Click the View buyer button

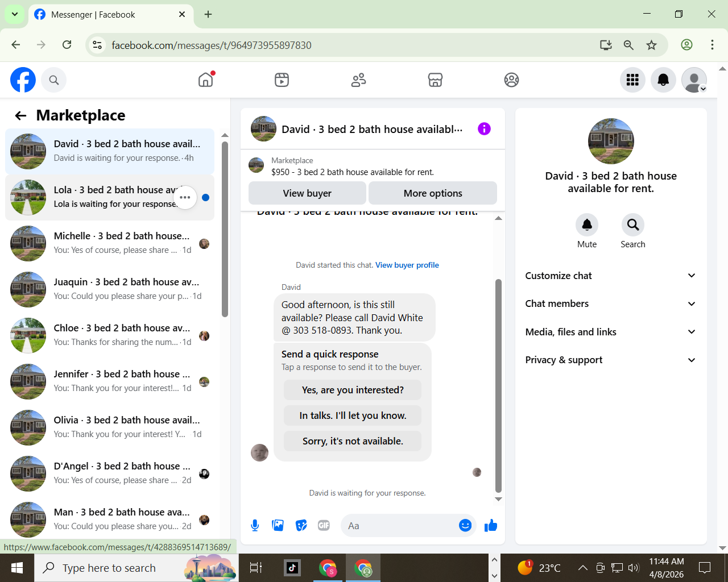coord(307,193)
